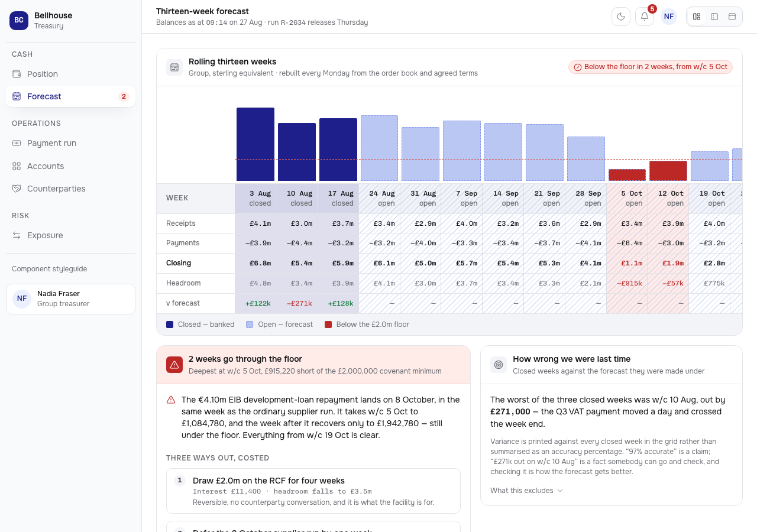Open the notifications bell with badge 5
The image size is (757, 532).
[645, 17]
